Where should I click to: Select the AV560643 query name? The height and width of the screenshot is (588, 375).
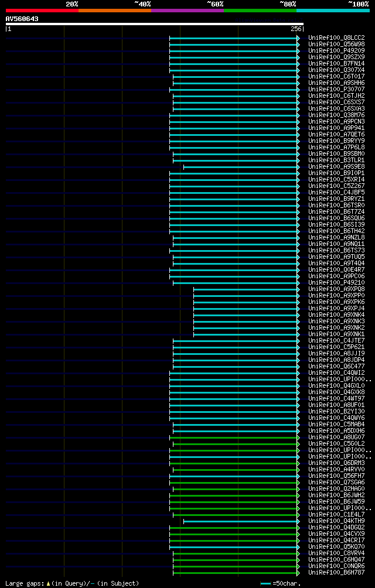(22, 19)
